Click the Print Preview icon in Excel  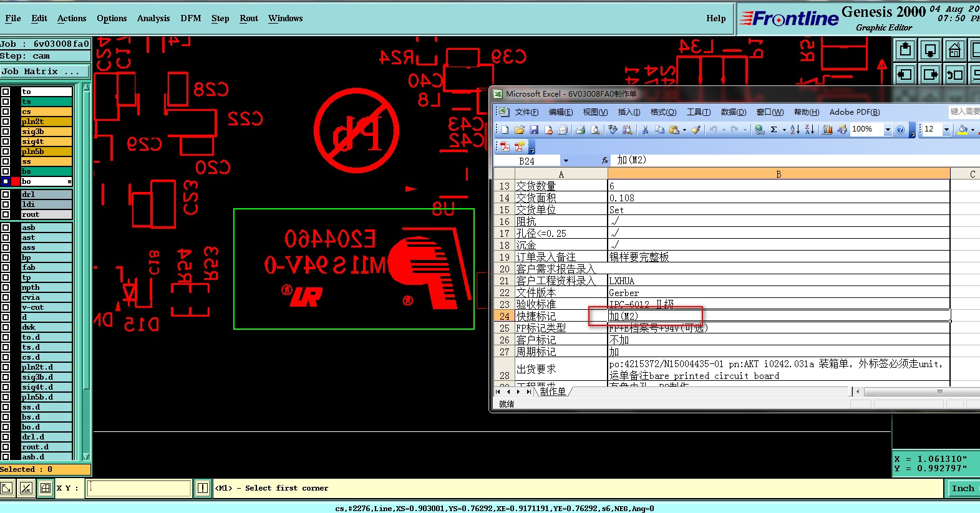(595, 130)
